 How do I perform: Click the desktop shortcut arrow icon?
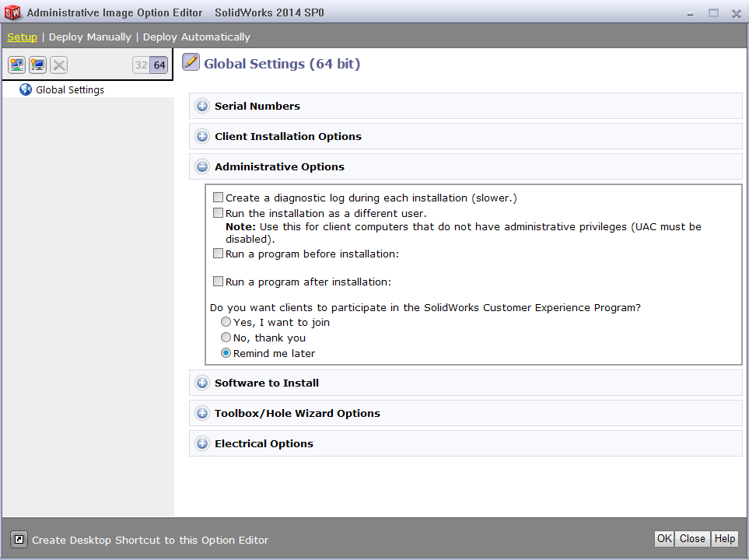19,540
